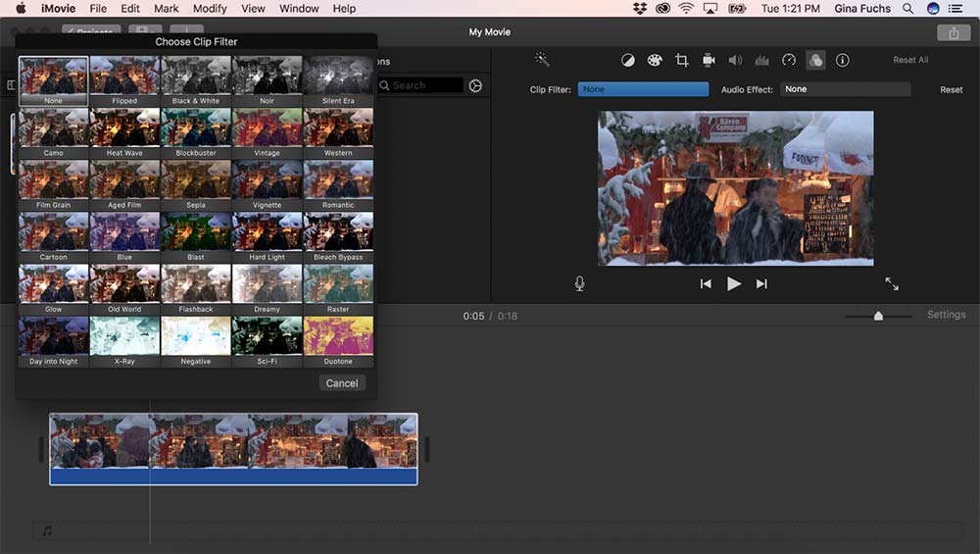
Task: Open the speed gauge icon
Action: (789, 60)
